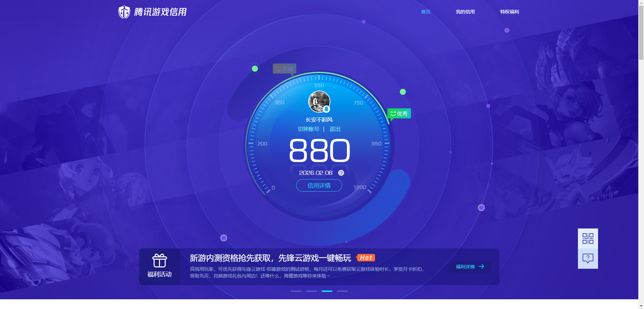Click the green 优秀 rating badge
Viewport: 644px width, 309px height.
pyautogui.click(x=399, y=113)
